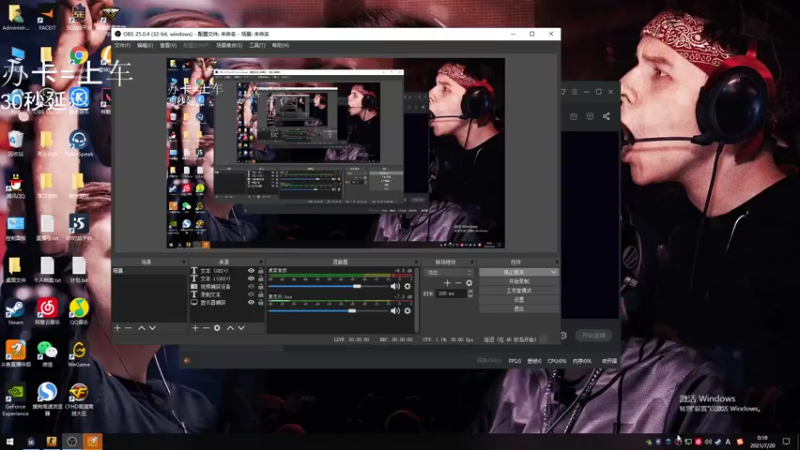Click the studio mode button
The width and height of the screenshot is (800, 450).
point(519,291)
